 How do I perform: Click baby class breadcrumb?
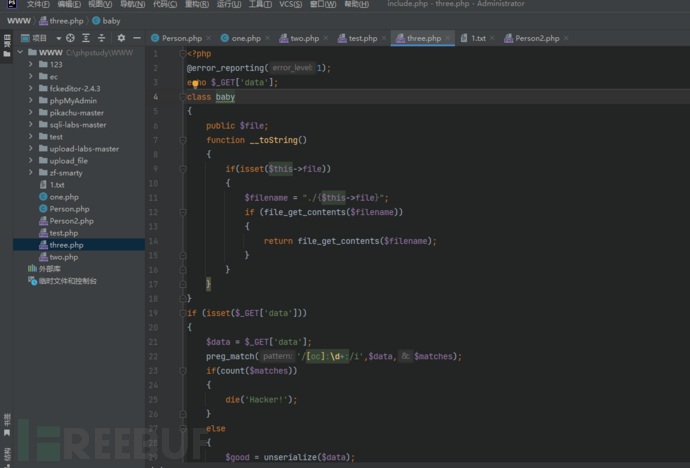106,21
